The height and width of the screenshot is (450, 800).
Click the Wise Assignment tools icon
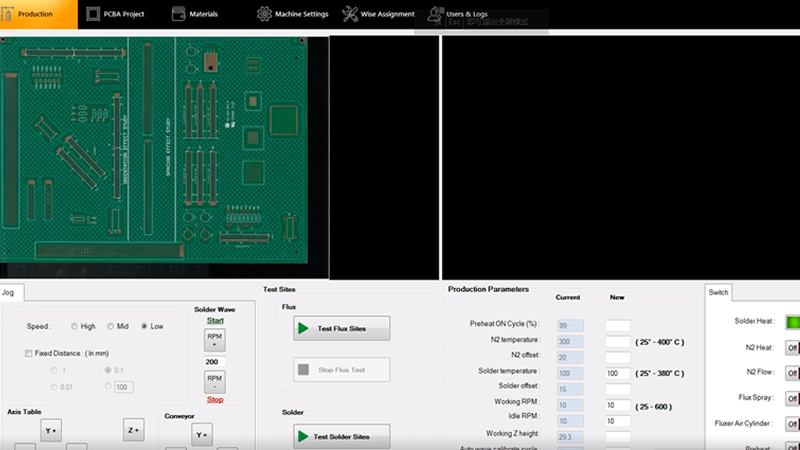[x=350, y=14]
